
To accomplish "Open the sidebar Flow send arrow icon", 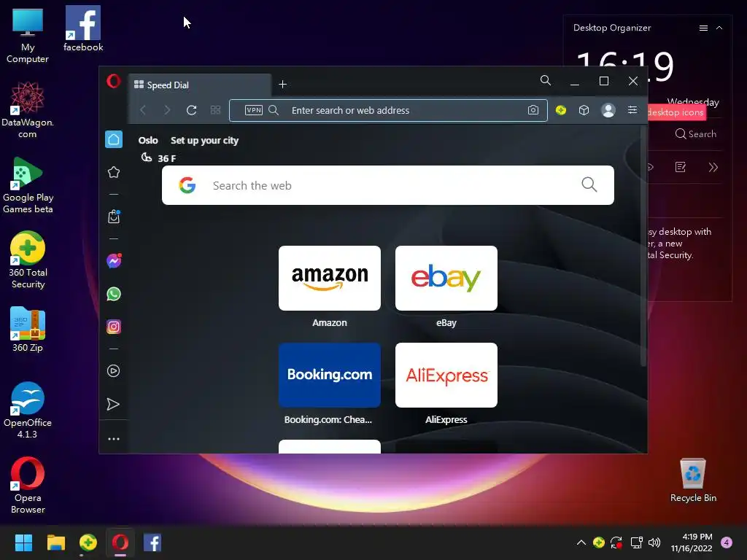I will pyautogui.click(x=113, y=404).
